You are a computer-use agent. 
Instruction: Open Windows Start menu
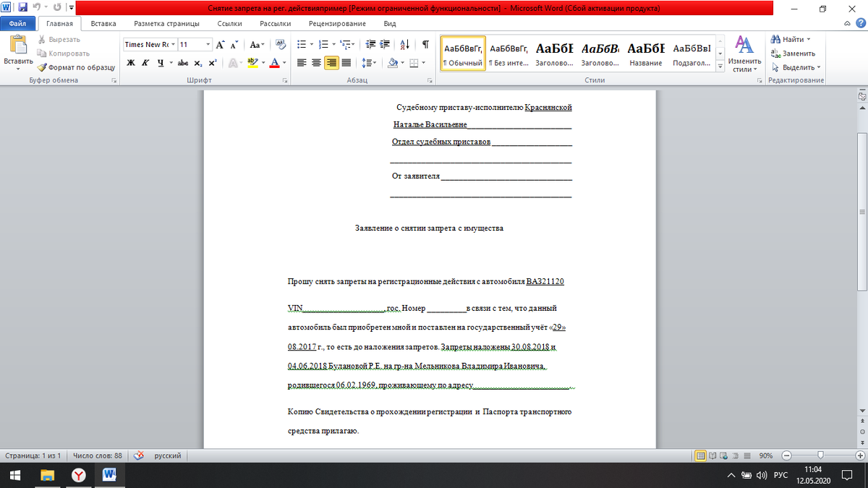(x=15, y=475)
